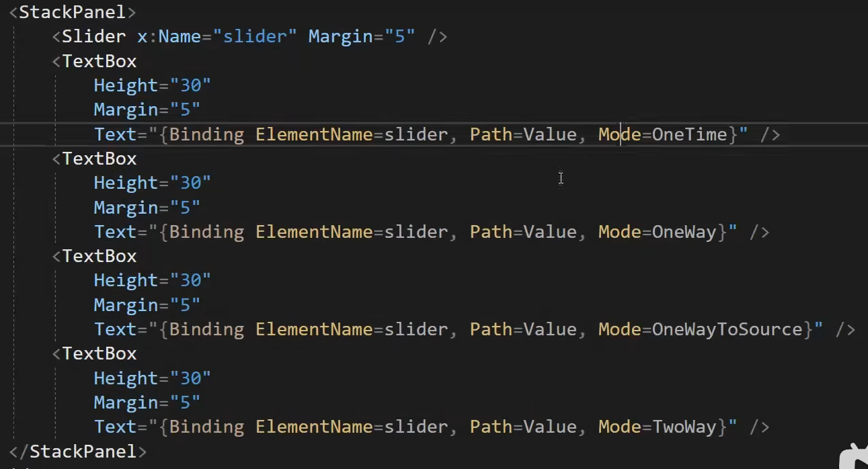Click the first TextBox tag name
The width and height of the screenshot is (868, 469).
click(100, 61)
